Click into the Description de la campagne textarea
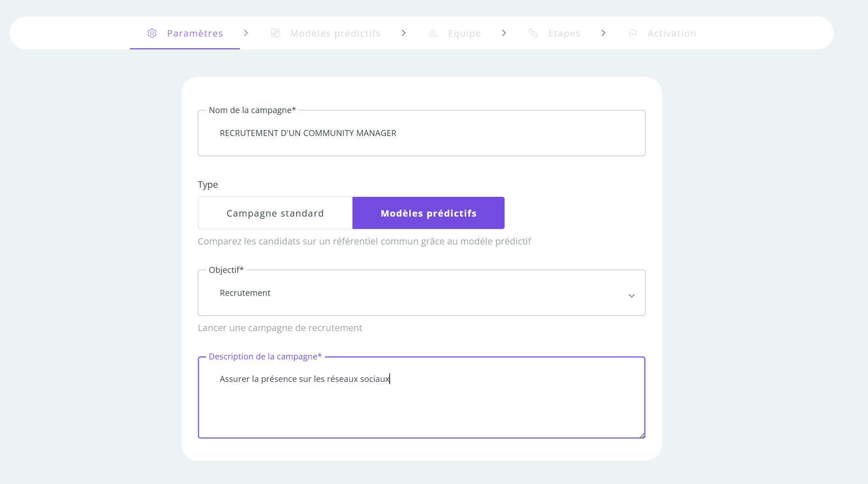Screen dimensions: 868x484 pyautogui.click(x=422, y=397)
